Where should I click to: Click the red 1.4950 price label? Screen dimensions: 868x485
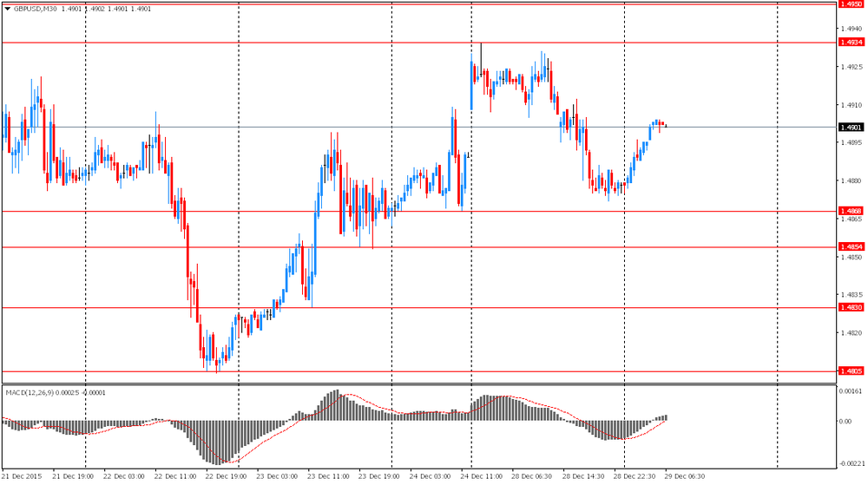[851, 3]
